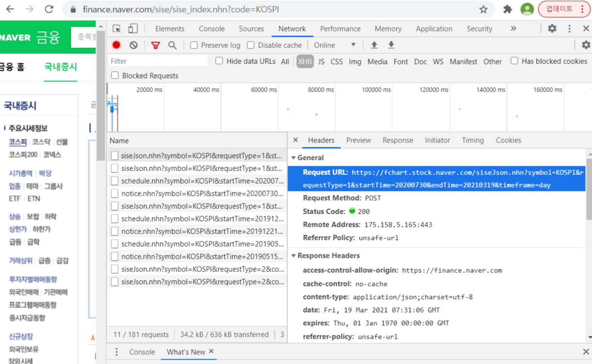Select the first siseJson.nhn request row

197,156
